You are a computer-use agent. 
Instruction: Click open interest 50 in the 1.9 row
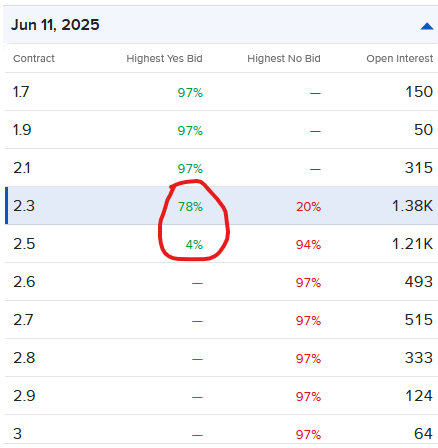[423, 130]
